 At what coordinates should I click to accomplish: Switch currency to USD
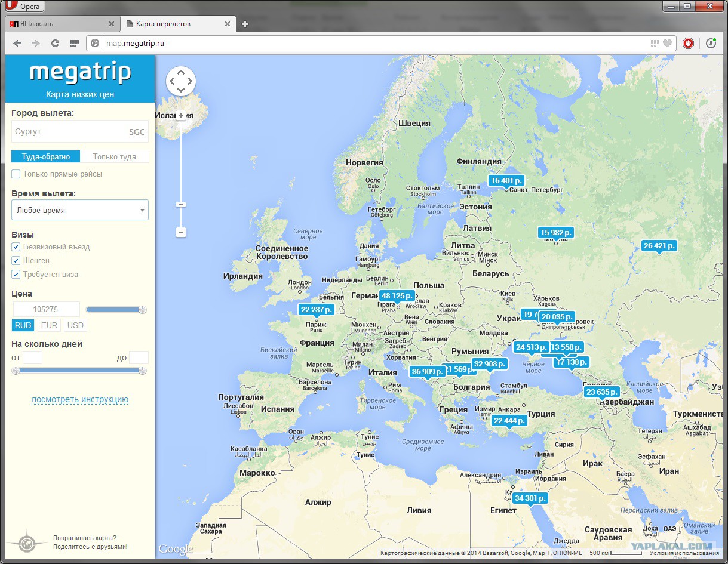coord(75,325)
